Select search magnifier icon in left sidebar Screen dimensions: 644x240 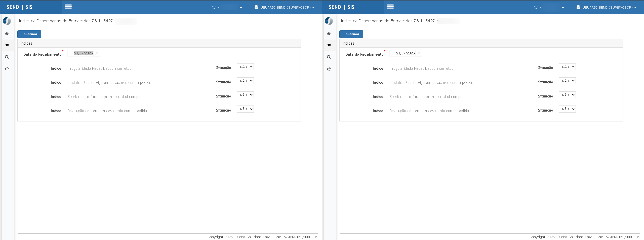(7, 57)
